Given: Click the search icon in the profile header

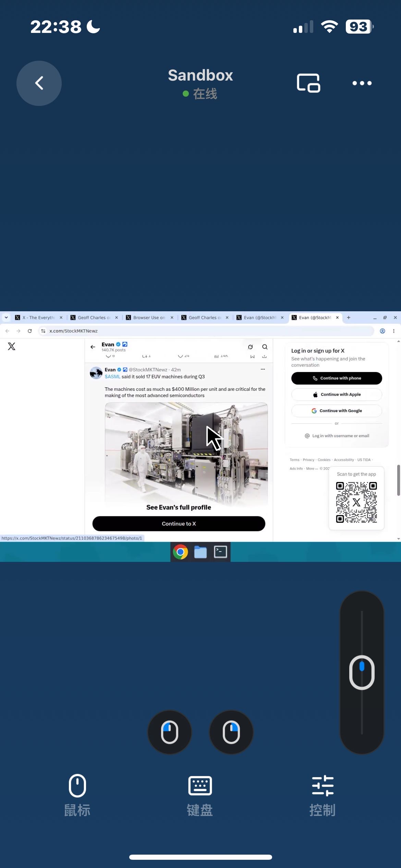Looking at the screenshot, I should coord(265,347).
